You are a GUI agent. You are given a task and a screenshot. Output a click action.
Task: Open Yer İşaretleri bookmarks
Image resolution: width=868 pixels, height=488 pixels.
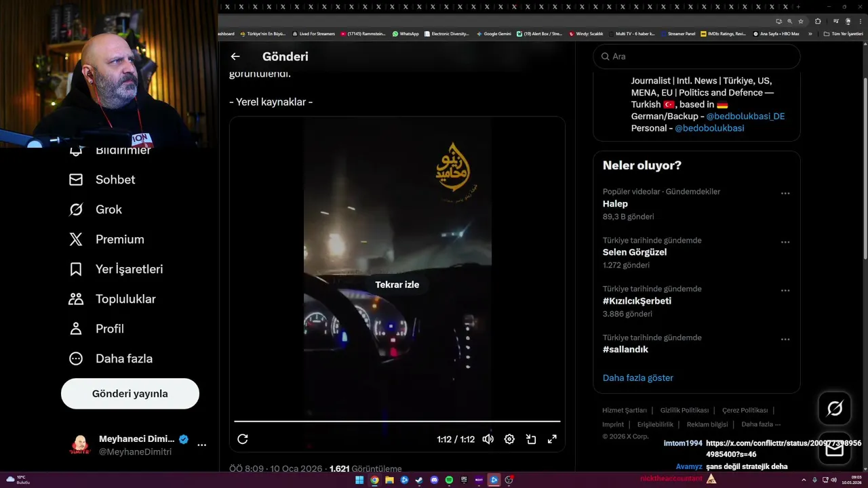click(x=116, y=269)
